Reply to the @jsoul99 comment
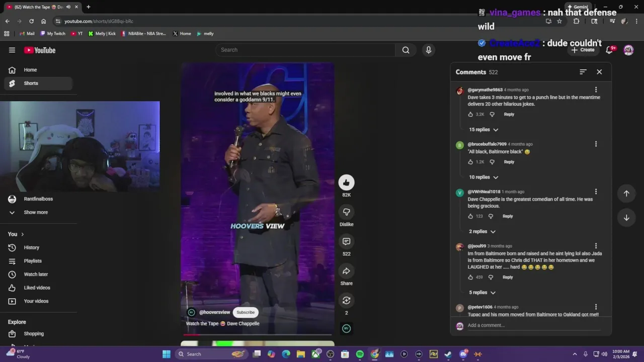The image size is (644, 362). coord(508,277)
